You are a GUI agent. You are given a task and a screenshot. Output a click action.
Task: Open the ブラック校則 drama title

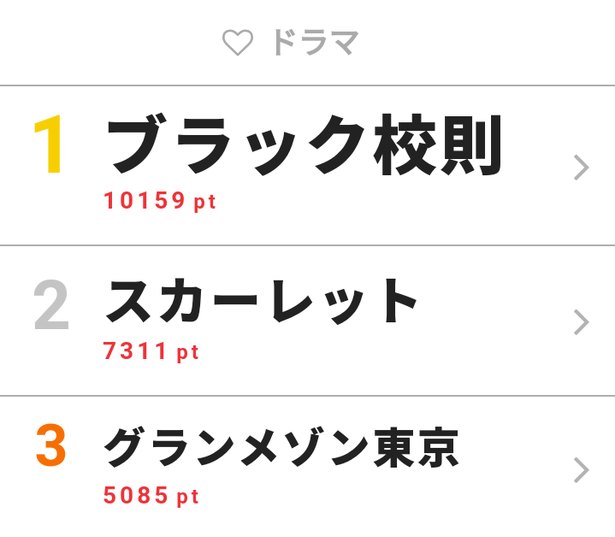click(x=304, y=144)
